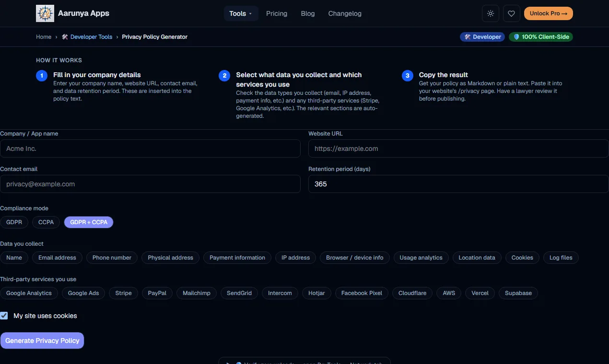This screenshot has width=609, height=364.
Task: Toggle the Mailchimp service chip
Action: click(x=197, y=293)
